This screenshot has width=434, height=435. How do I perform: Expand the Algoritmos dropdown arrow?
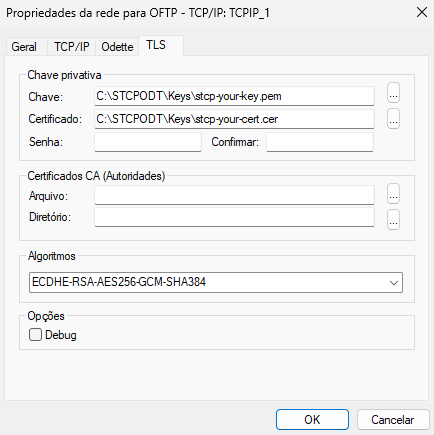(394, 283)
